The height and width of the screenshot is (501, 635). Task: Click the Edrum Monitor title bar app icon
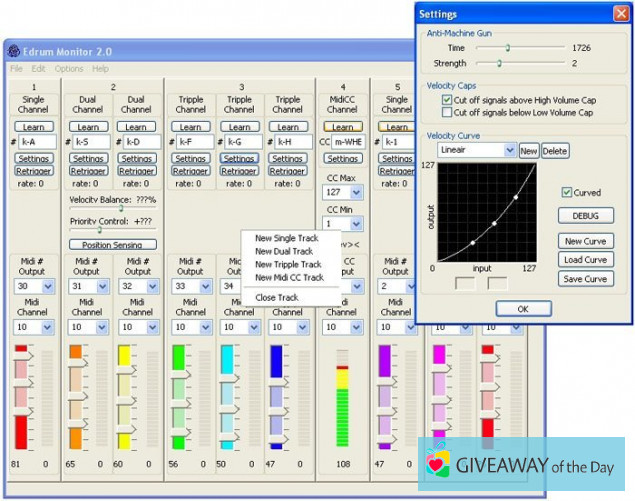13,52
